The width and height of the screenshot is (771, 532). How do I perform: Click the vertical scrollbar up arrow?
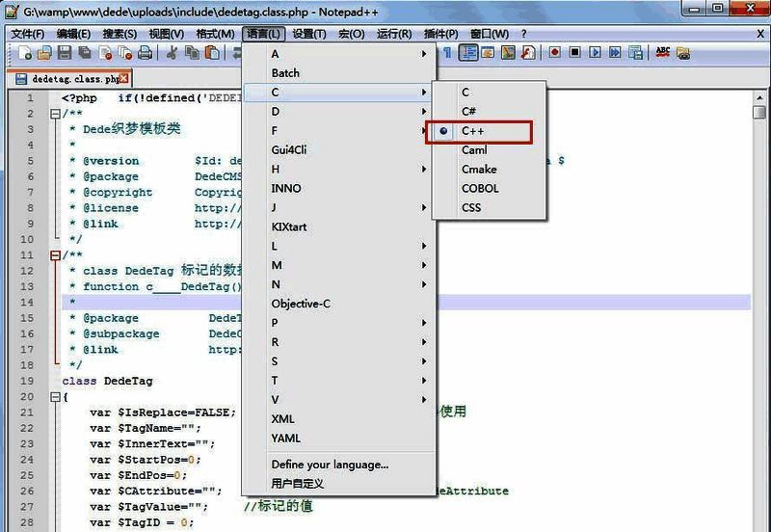[x=759, y=96]
